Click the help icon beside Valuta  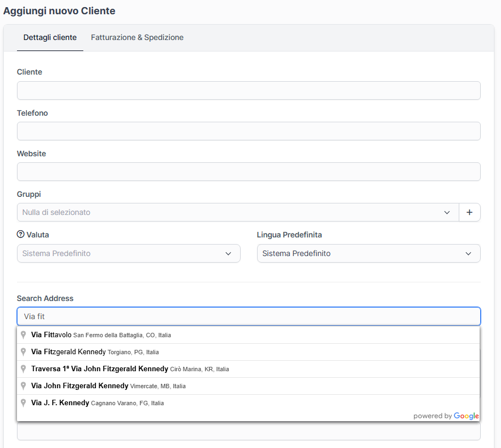[x=21, y=235]
